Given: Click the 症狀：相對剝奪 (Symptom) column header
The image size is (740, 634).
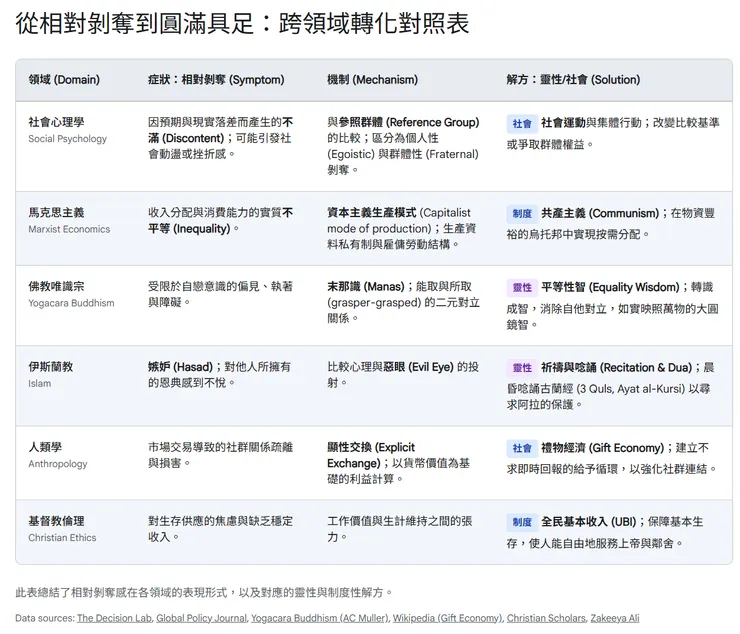Looking at the screenshot, I should [x=216, y=79].
